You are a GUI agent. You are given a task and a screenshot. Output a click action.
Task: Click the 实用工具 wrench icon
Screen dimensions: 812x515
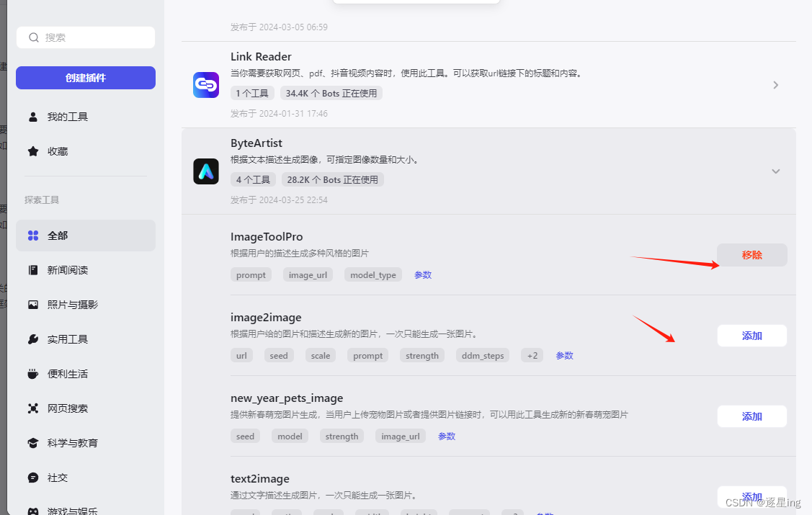(33, 339)
